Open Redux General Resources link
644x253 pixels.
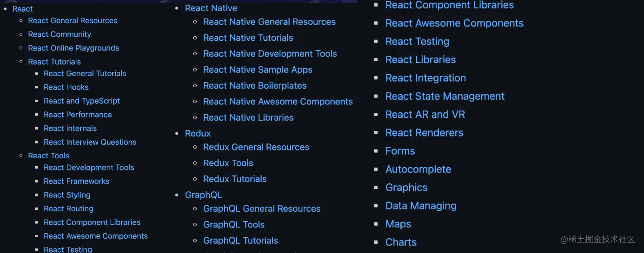tap(256, 147)
